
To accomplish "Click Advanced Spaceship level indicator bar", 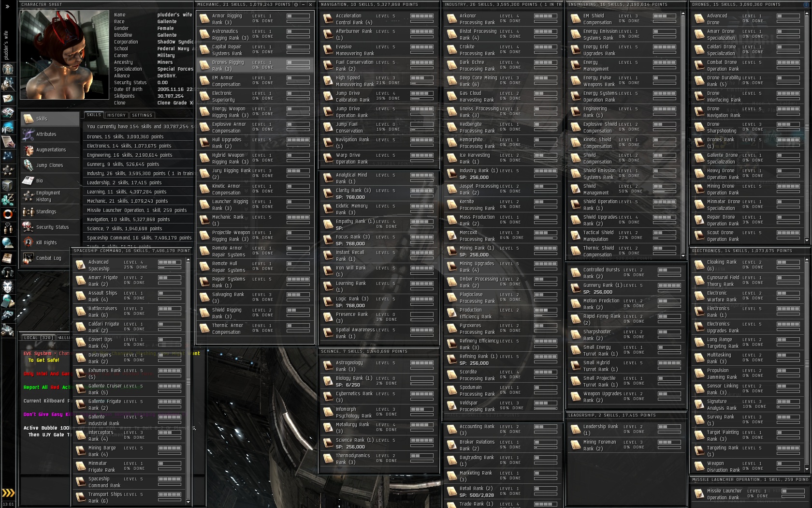I will pyautogui.click(x=170, y=262).
